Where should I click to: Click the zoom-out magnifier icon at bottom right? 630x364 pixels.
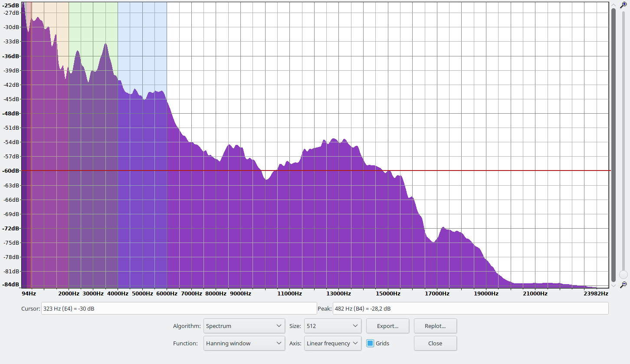pos(623,285)
